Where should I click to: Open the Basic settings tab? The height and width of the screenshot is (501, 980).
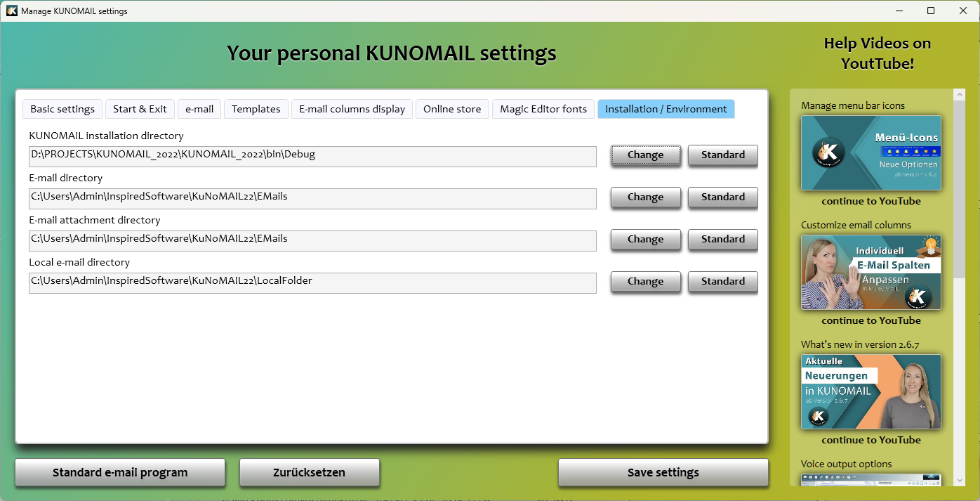(62, 109)
